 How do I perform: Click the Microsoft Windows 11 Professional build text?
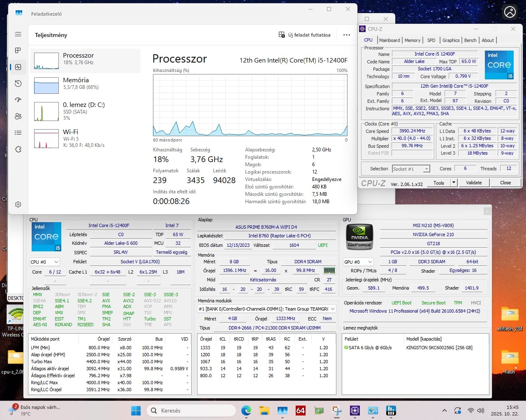point(415,311)
